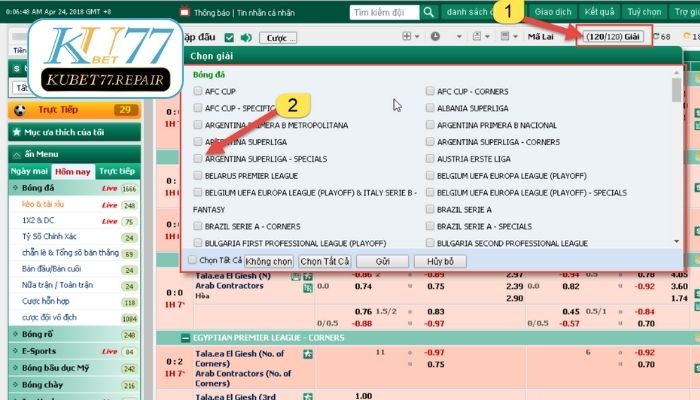Click the clock icon in toolbar
700x400 pixels.
tap(435, 37)
